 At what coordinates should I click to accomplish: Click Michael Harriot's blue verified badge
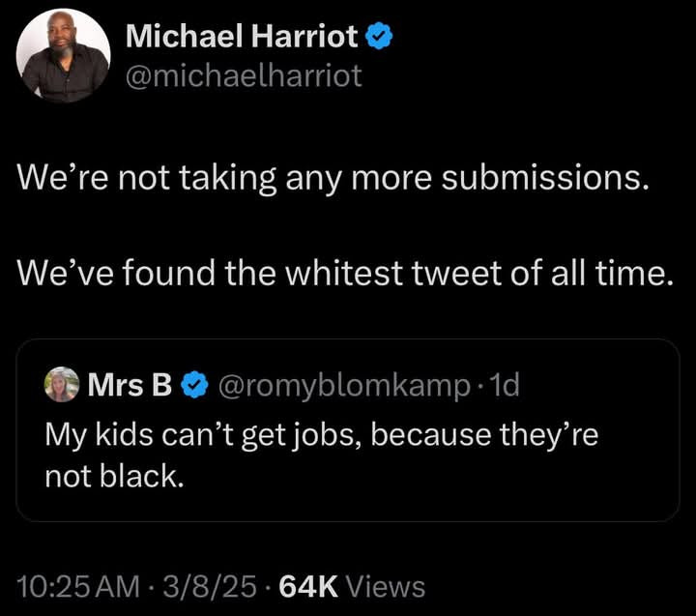379,38
